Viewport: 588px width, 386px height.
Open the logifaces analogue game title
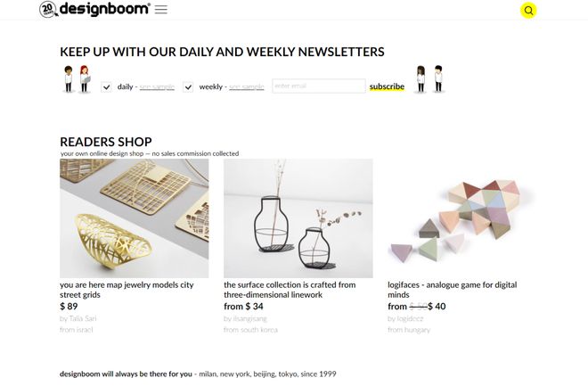453,290
